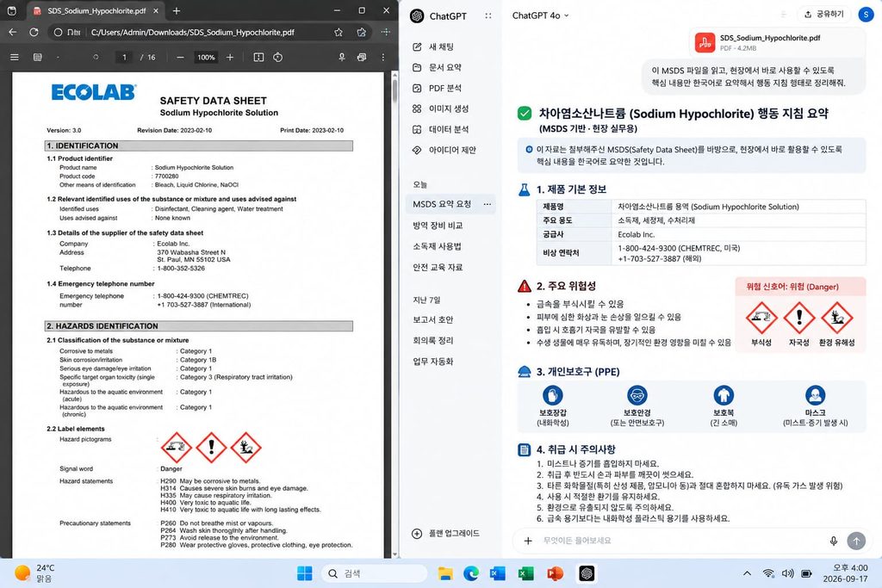Expand the ChatGPT 4o model dropdown
The height and width of the screenshot is (588, 882).
[540, 15]
